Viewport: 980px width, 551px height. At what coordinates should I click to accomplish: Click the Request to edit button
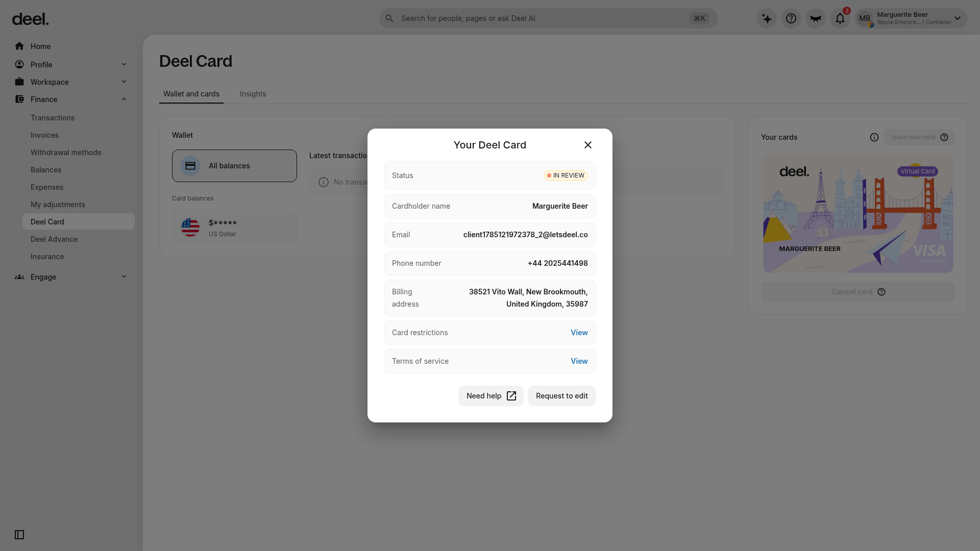tap(562, 396)
